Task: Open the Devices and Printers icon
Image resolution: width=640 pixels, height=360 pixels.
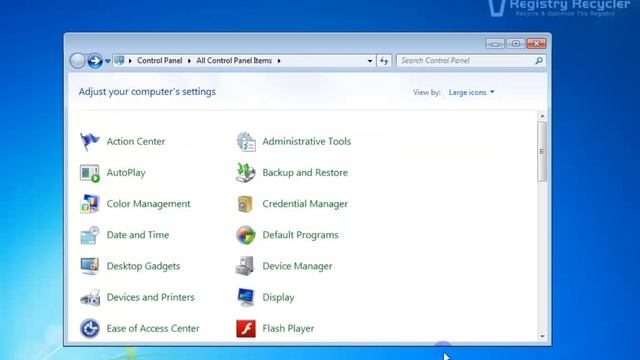Action: point(90,298)
